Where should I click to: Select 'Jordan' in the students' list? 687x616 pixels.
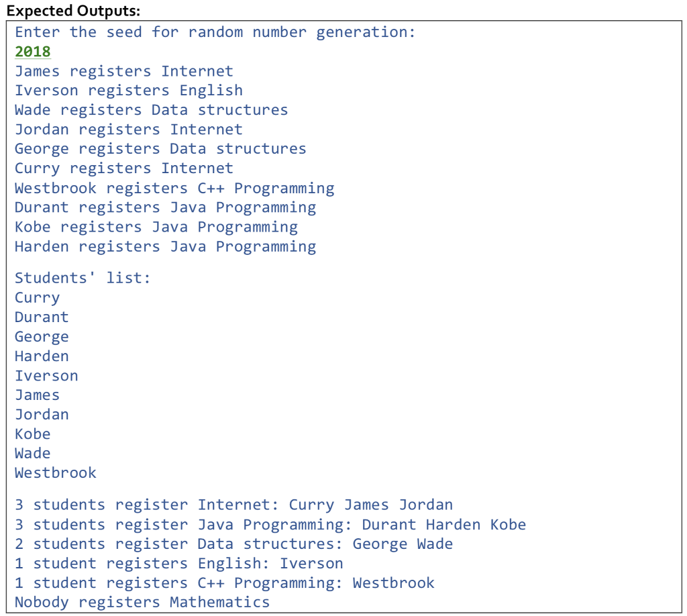point(42,415)
